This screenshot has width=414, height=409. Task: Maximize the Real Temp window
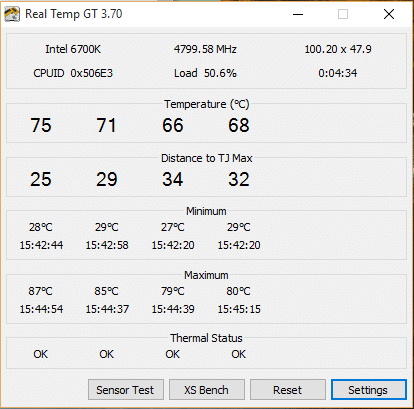[x=343, y=14]
